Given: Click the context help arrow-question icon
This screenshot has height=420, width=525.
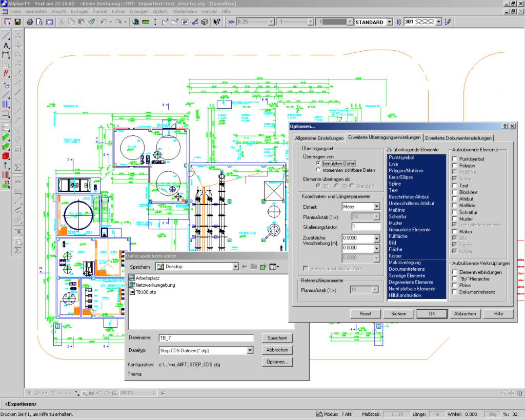Looking at the screenshot, I should tap(216, 22).
